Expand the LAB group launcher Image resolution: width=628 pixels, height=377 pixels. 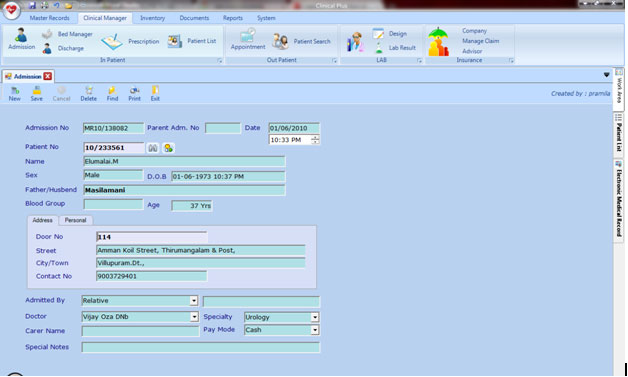coord(419,60)
